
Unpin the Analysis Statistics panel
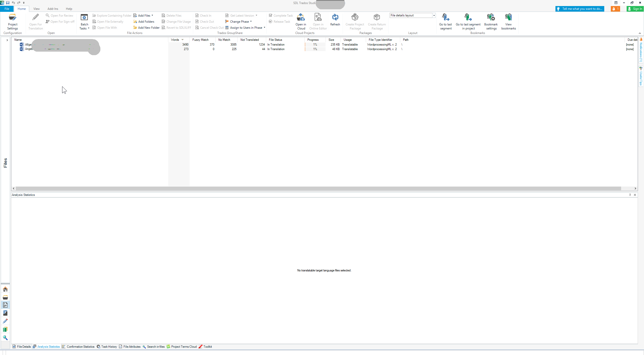(630, 195)
